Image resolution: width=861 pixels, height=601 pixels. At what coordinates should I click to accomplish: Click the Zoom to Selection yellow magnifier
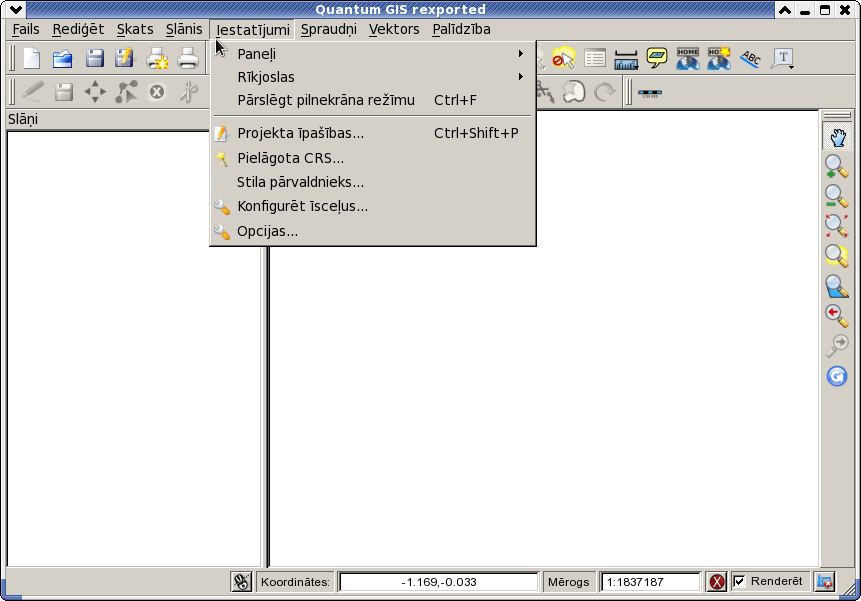836,255
